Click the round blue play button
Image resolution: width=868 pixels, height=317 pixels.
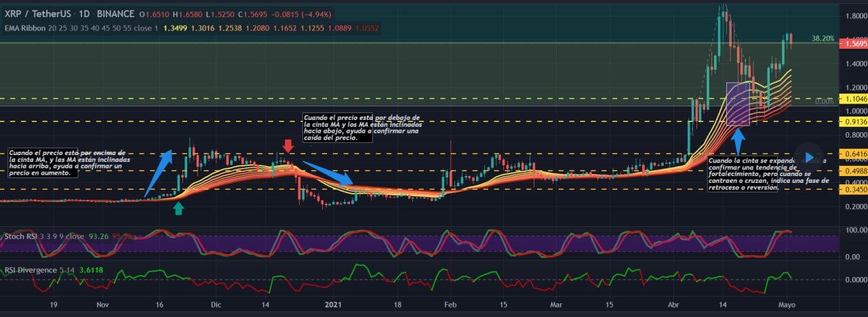(809, 157)
